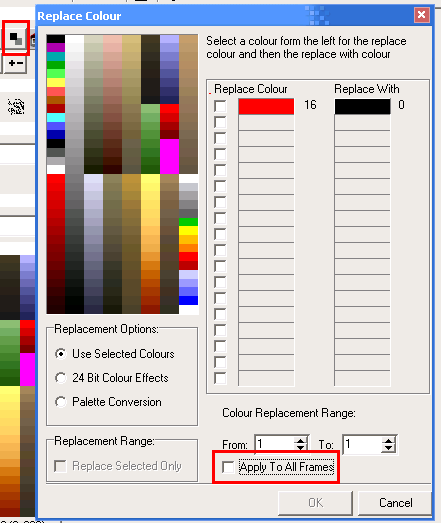This screenshot has width=441, height=523.
Task: Increase the From frame value
Action: coord(301,441)
